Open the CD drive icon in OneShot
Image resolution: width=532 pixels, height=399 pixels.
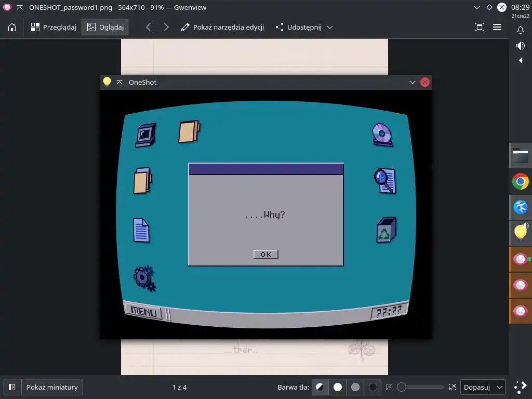click(x=382, y=135)
